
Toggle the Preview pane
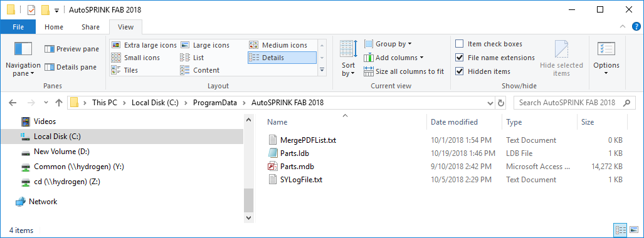[x=72, y=49]
